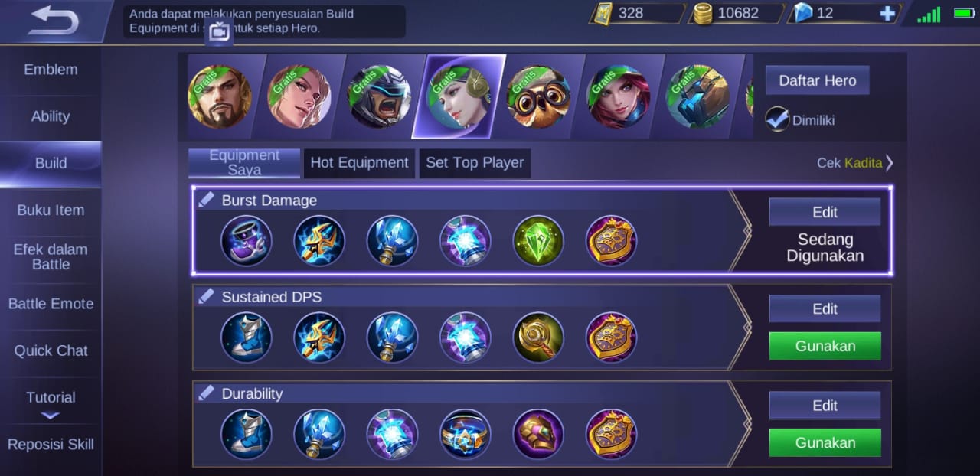Click pencil icon beside Sustained DPS

pos(206,296)
